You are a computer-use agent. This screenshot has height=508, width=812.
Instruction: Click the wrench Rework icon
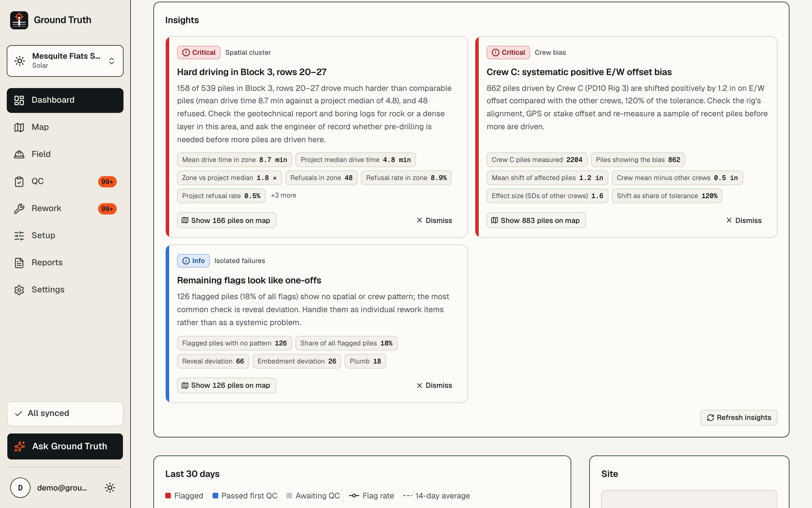(19, 209)
